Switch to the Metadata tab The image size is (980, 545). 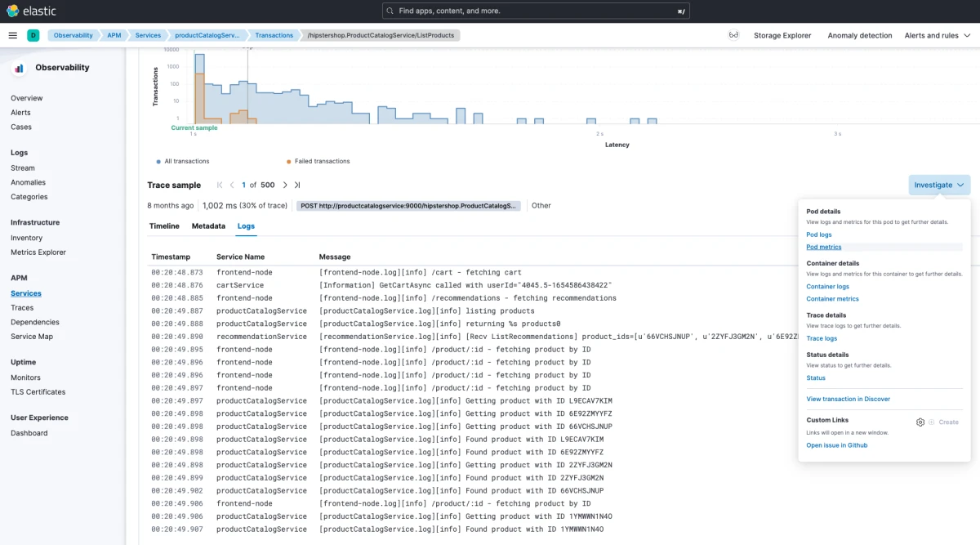208,226
